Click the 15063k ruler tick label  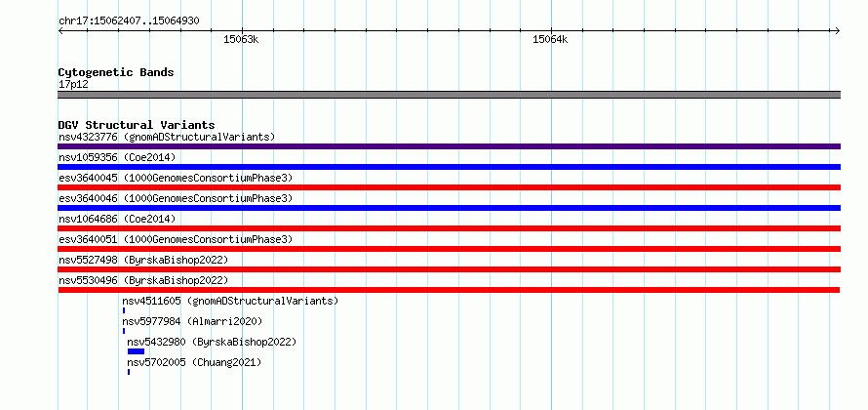241,40
